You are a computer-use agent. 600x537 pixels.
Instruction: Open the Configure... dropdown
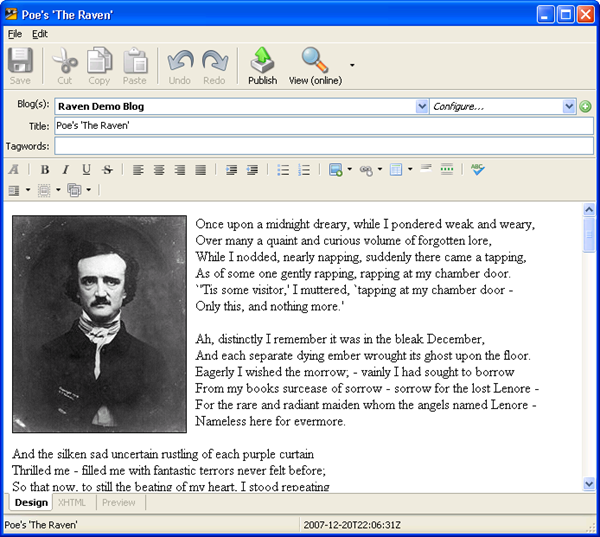click(x=570, y=106)
